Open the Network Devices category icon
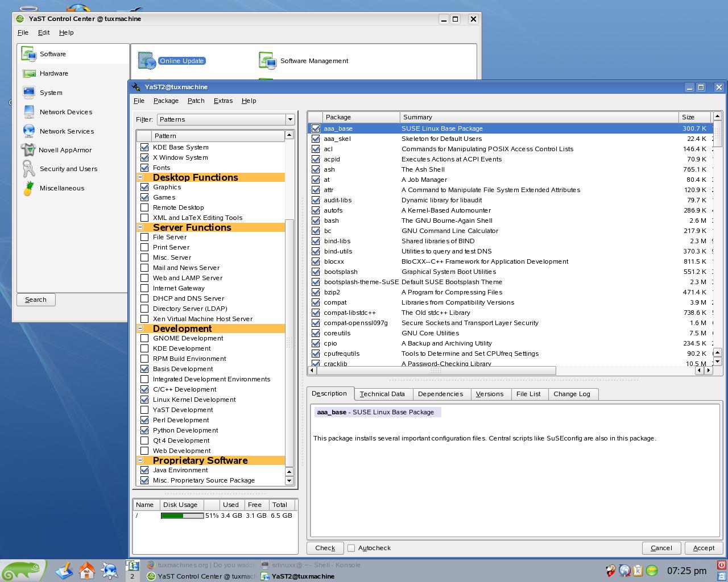728x582 pixels. [x=29, y=112]
